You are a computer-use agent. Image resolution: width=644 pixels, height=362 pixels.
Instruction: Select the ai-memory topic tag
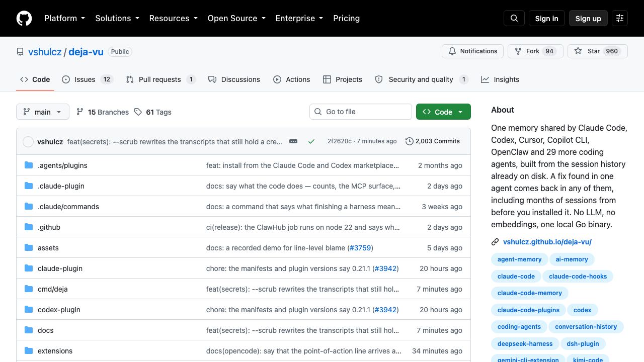pos(572,259)
